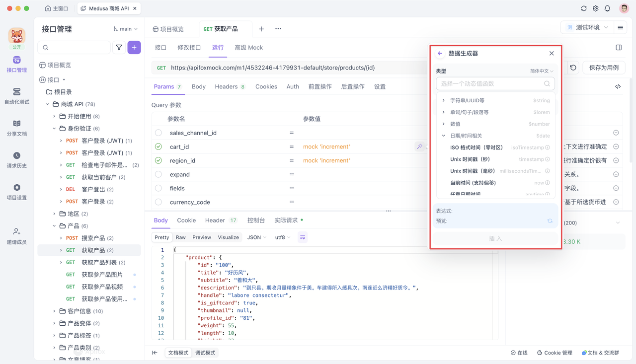Enable the fields parameter checkbox
Screen dimensions: 636x364
pos(159,188)
